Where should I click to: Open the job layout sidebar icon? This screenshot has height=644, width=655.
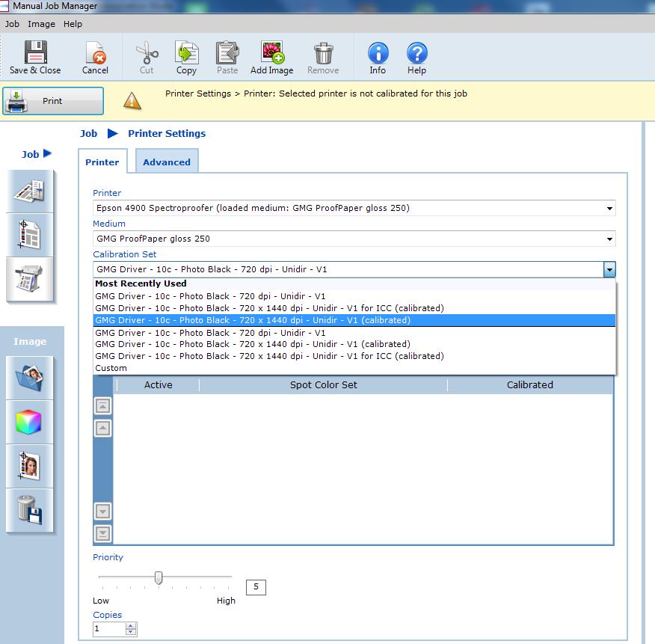(x=30, y=191)
